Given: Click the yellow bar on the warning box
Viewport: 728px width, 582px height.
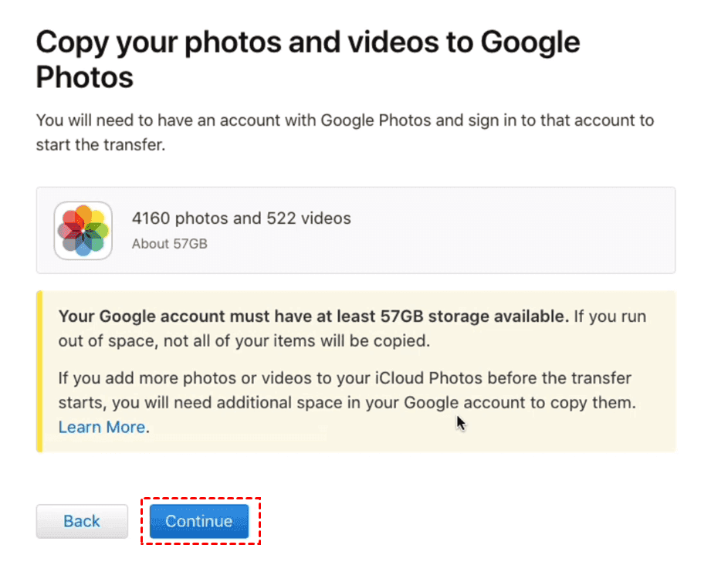Looking at the screenshot, I should (39, 371).
